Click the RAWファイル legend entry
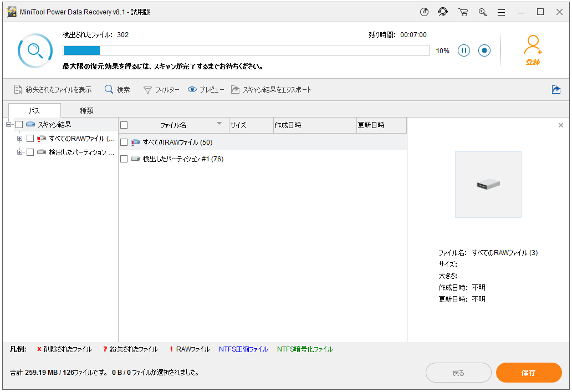Viewport: 572px width, 392px height. click(x=190, y=349)
